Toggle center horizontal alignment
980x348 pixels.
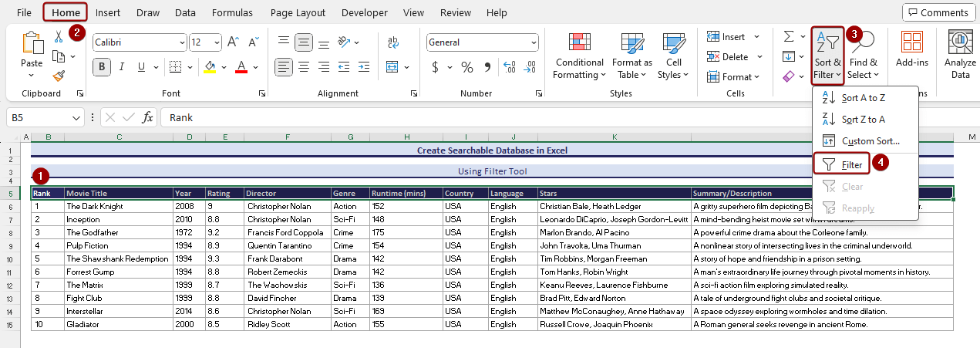tap(305, 67)
